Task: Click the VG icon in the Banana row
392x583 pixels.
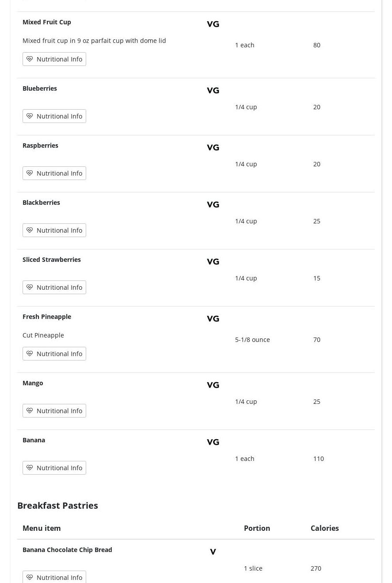Action: pos(213,442)
